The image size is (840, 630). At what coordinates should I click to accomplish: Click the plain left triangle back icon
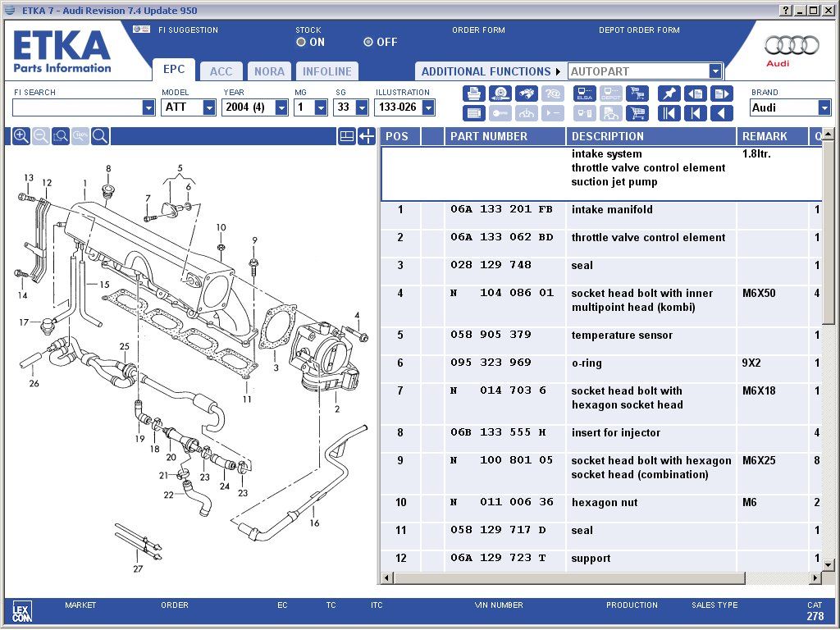click(722, 113)
